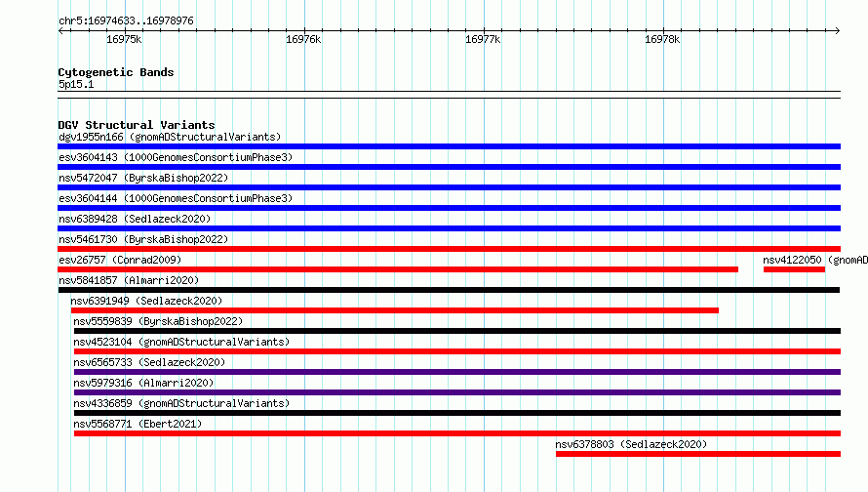
Task: Open the Cytogenetic Bands track title
Action: click(116, 72)
